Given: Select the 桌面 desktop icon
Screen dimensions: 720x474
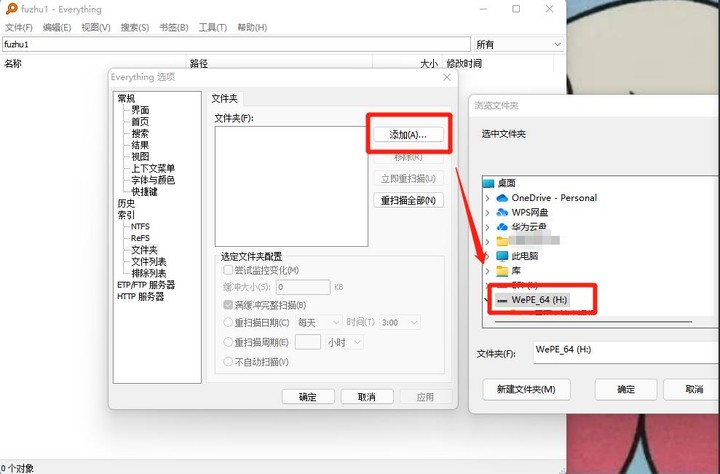Looking at the screenshot, I should coord(488,183).
